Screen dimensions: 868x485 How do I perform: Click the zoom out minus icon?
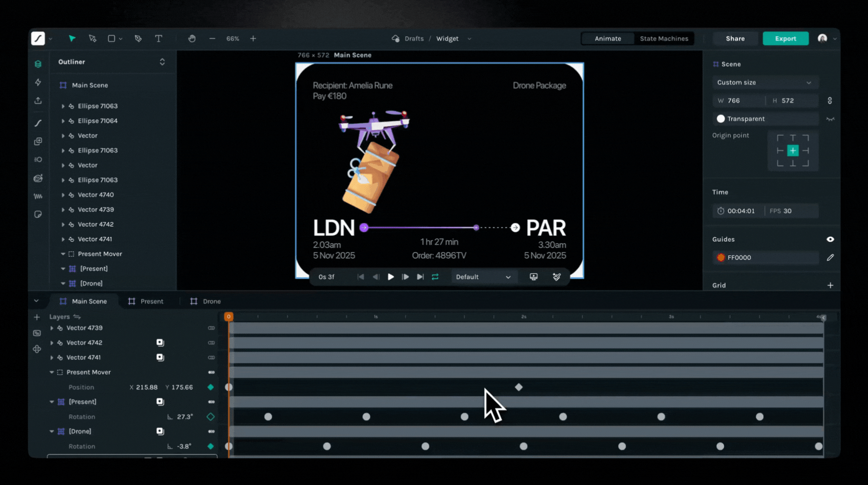[x=212, y=39]
